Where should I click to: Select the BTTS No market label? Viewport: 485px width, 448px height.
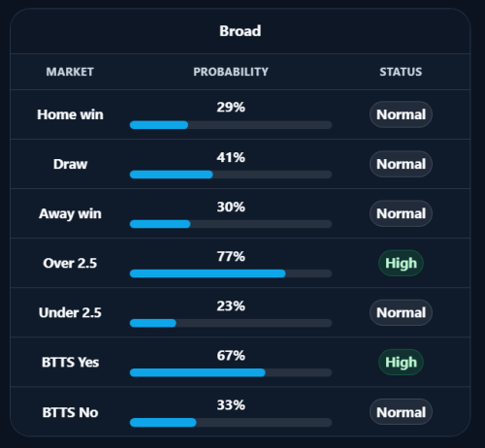point(70,412)
